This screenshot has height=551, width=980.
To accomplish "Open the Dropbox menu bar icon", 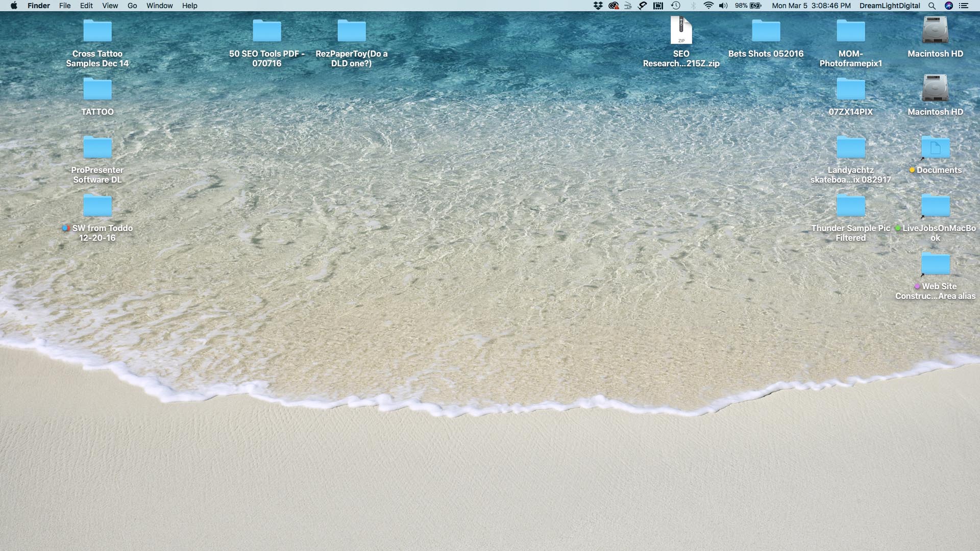I will pyautogui.click(x=598, y=6).
